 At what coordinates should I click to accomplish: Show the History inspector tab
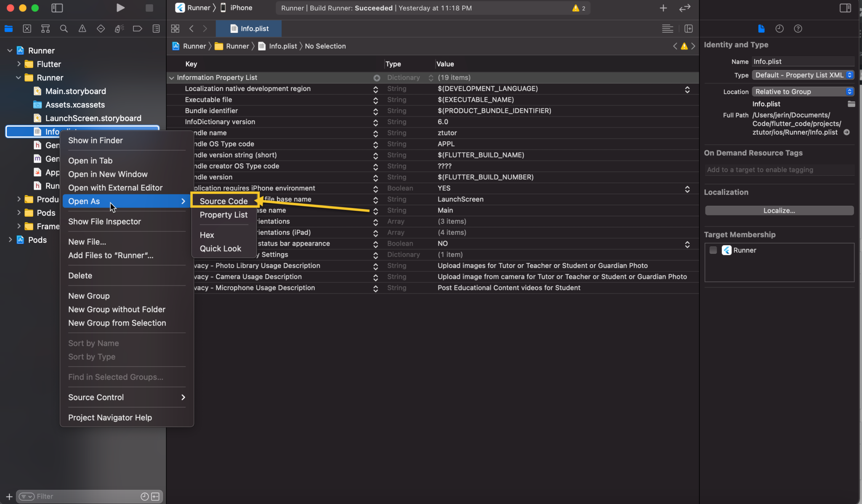click(x=780, y=29)
